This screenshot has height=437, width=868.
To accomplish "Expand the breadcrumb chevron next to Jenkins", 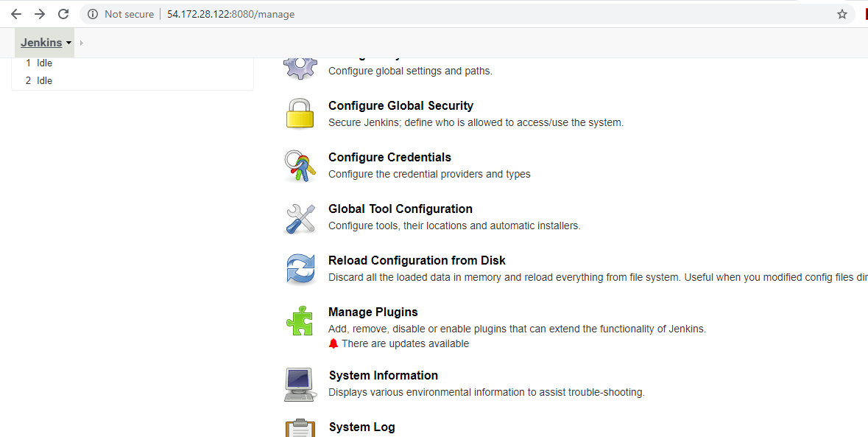I will [81, 43].
